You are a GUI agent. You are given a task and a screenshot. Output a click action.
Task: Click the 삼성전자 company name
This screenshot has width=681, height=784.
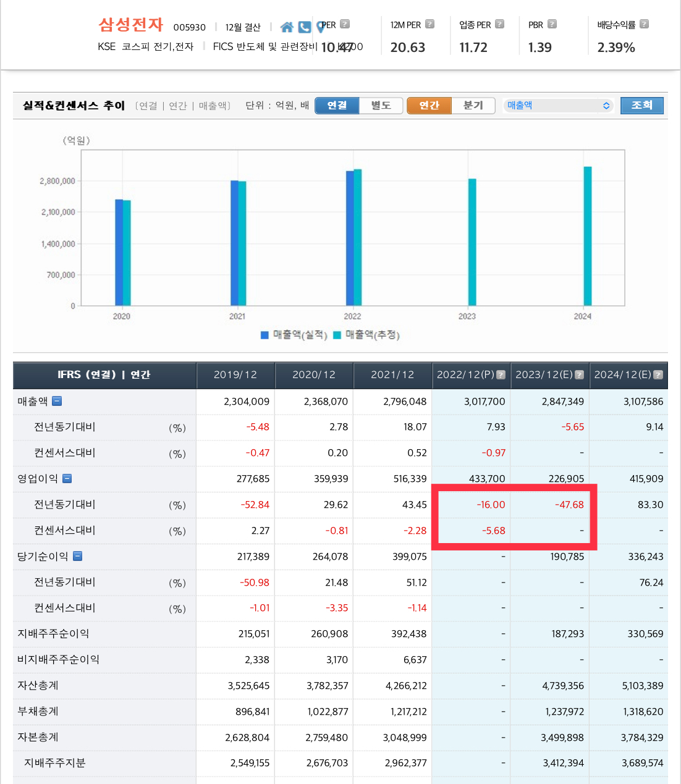(131, 25)
